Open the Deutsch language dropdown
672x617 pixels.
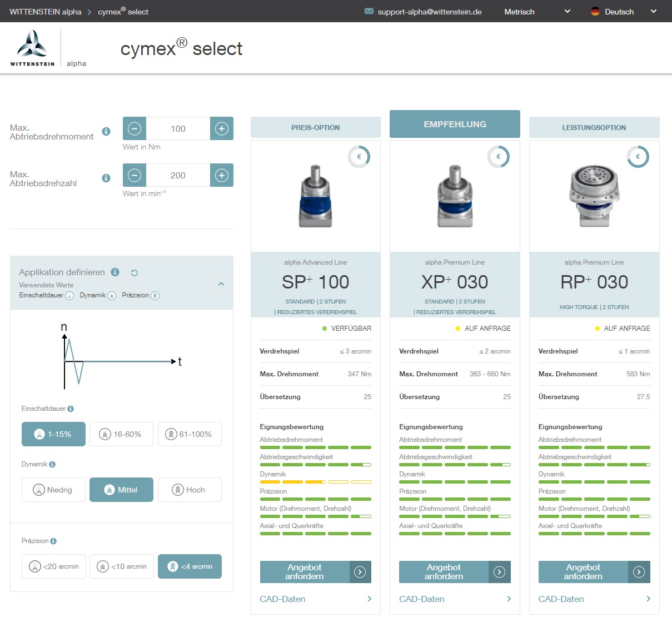coord(623,12)
